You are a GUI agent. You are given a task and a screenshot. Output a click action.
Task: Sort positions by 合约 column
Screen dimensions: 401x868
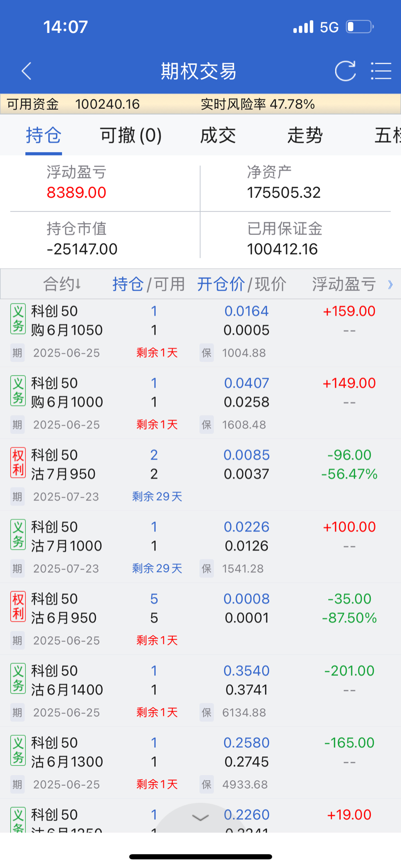[62, 284]
